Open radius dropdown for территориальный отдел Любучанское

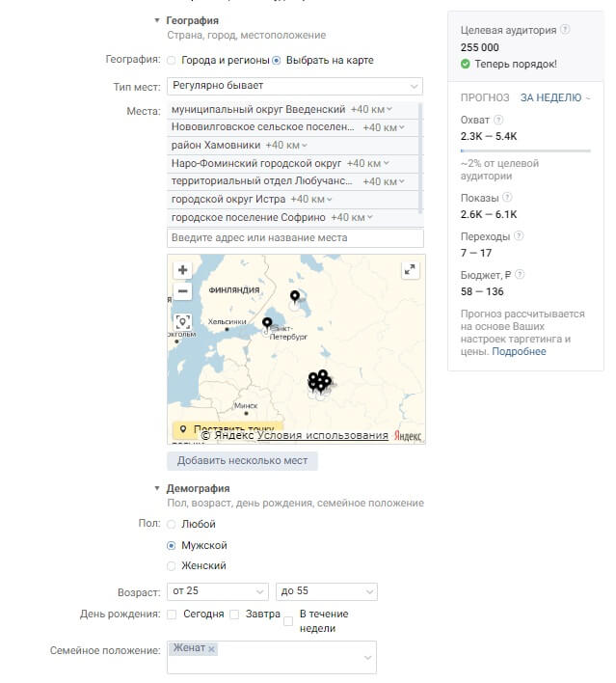tap(384, 181)
